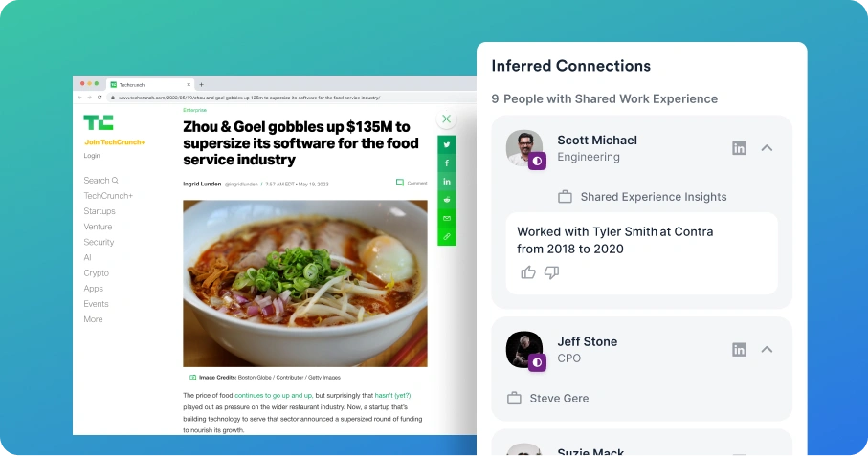Screen dimensions: 868x456
Task: Give thumbs down on shared experience insight
Action: pyautogui.click(x=552, y=271)
